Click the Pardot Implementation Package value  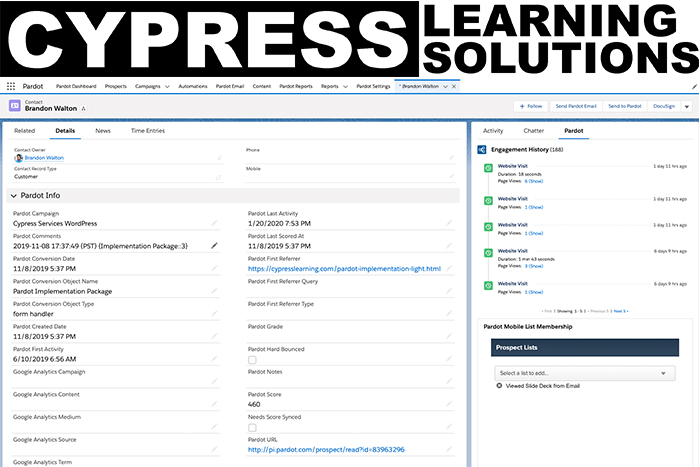point(62,292)
